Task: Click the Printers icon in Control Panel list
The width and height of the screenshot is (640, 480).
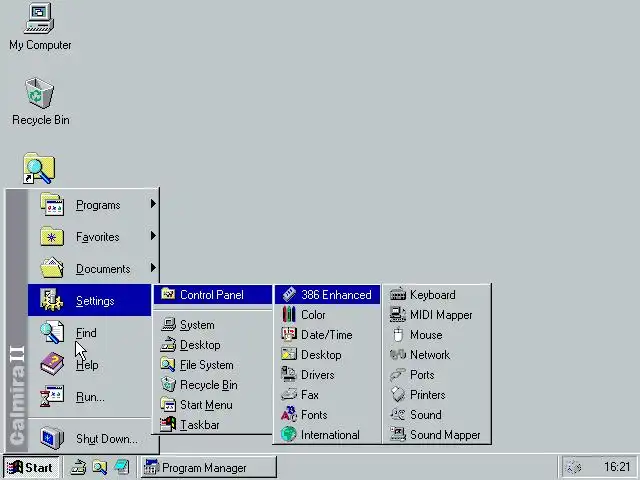Action: pyautogui.click(x=398, y=394)
